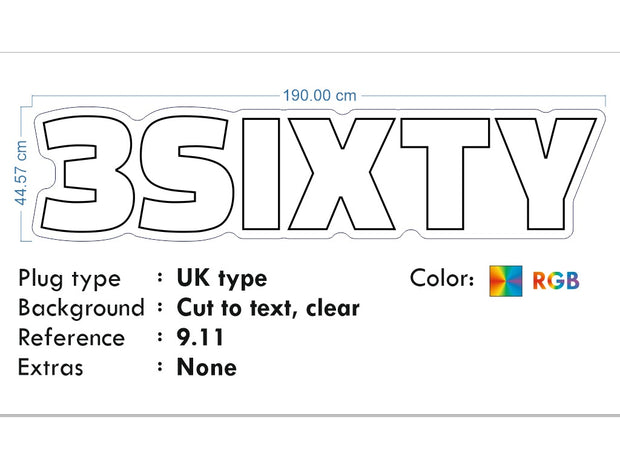Click the 190.00 cm width dimension
Viewport: 620px width, 465px height.
pos(319,96)
